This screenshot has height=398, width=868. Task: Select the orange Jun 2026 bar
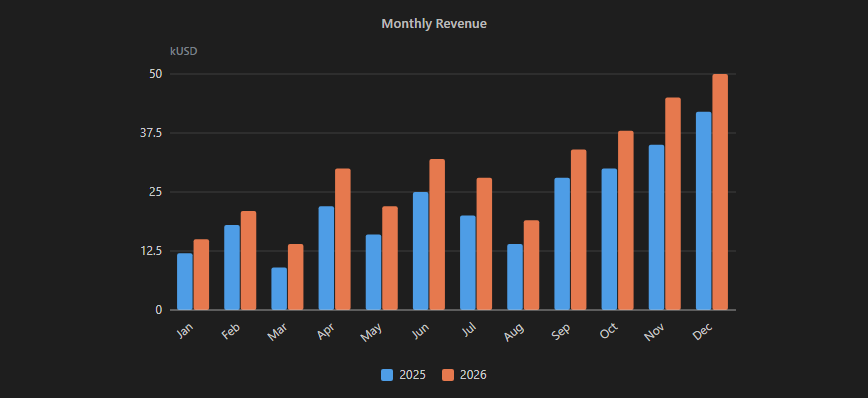437,235
